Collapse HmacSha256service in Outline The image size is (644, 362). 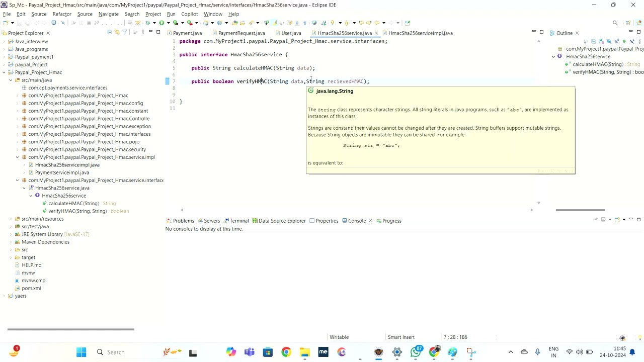[553, 56]
